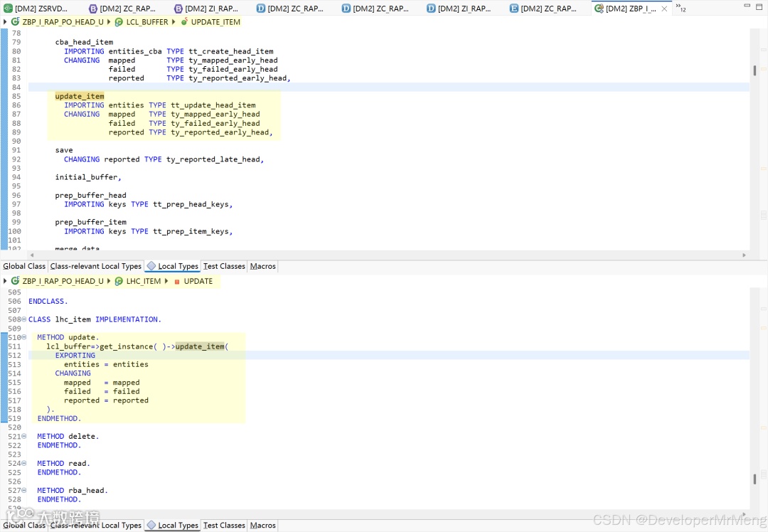Open Global Class tab in upper editor

24,266
